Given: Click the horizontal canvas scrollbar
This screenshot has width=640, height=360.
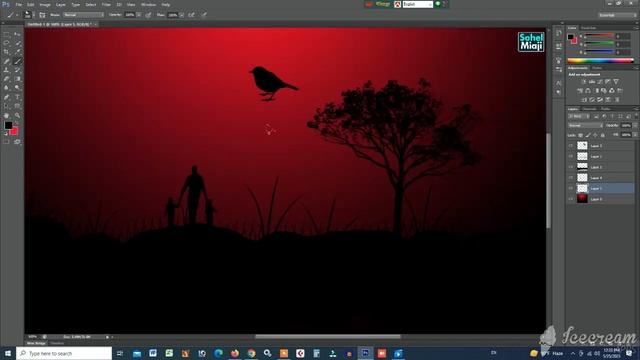Looking at the screenshot, I should (328, 337).
